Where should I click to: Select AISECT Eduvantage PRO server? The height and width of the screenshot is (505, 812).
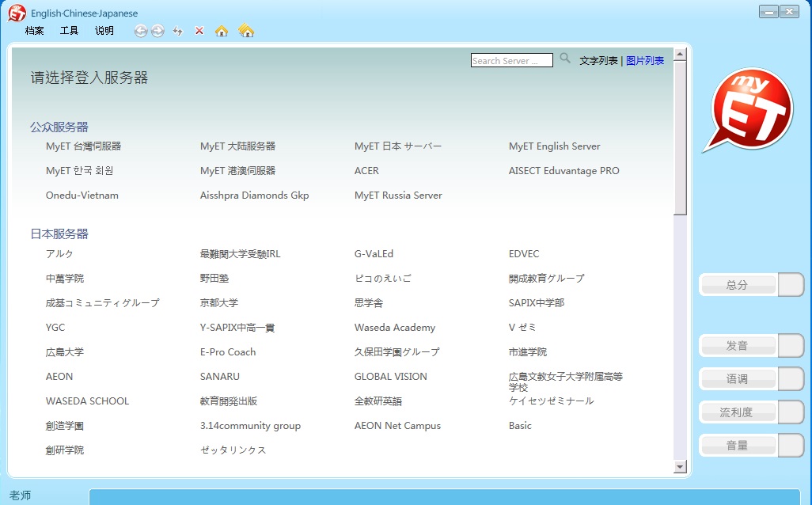(564, 170)
